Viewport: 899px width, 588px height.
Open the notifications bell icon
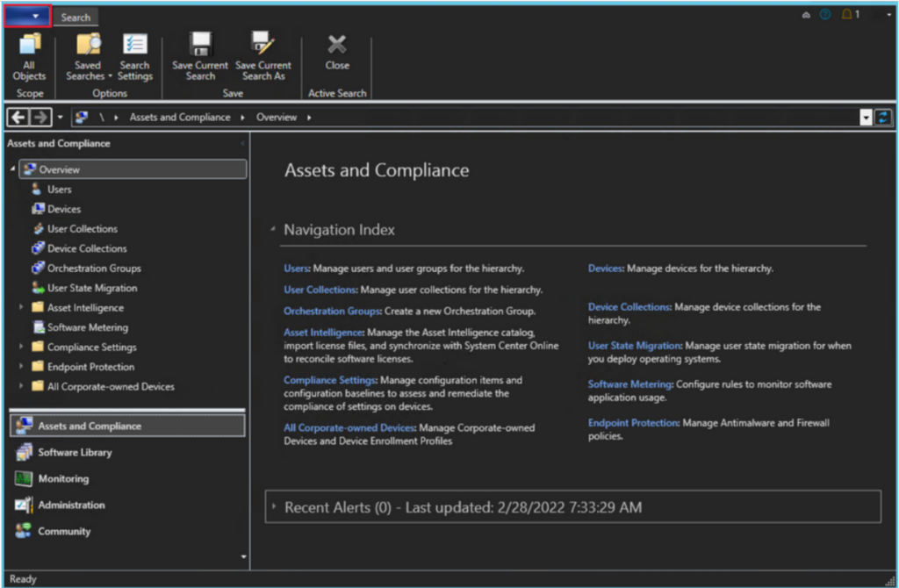(x=847, y=14)
